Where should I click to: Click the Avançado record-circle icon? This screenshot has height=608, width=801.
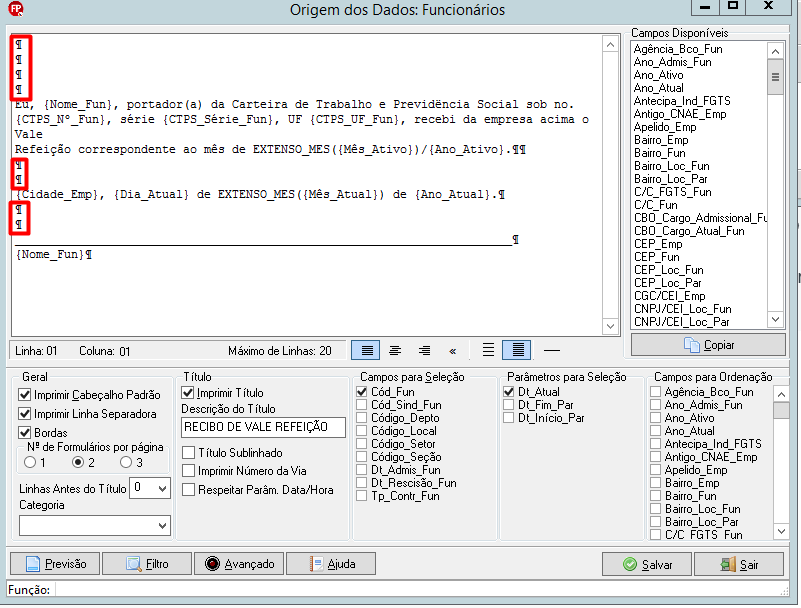[x=212, y=564]
